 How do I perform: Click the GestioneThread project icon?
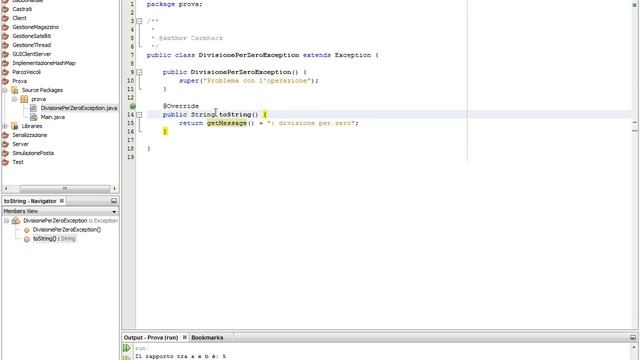(5, 45)
